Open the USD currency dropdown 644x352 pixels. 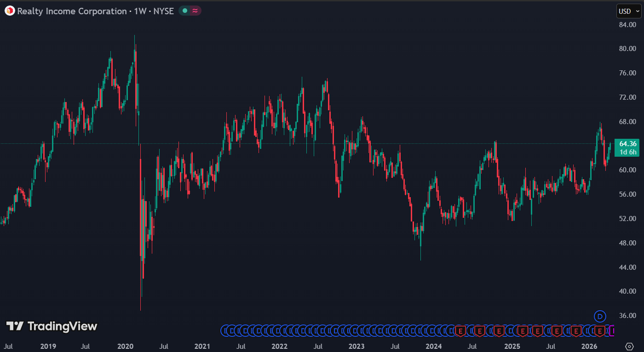(628, 11)
